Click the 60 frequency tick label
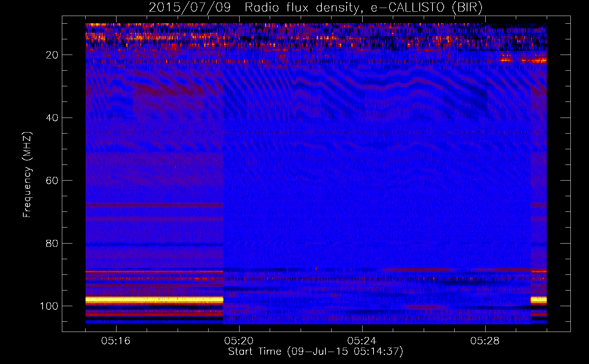589x364 pixels. 52,181
